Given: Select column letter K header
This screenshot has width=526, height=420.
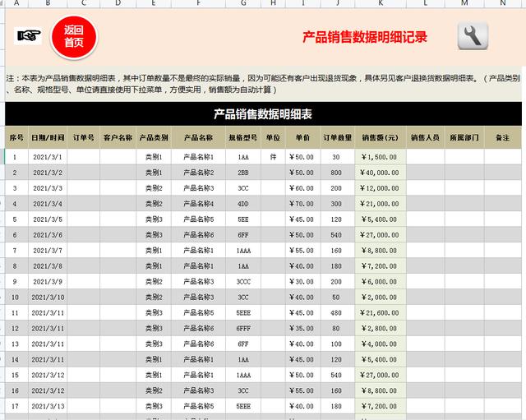Looking at the screenshot, I should 381,3.
